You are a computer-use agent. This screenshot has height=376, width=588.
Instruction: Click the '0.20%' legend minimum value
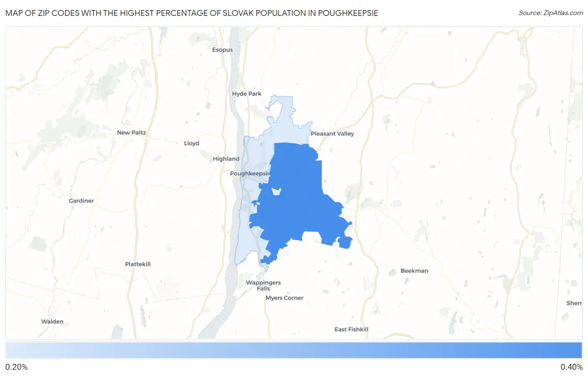pos(16,367)
